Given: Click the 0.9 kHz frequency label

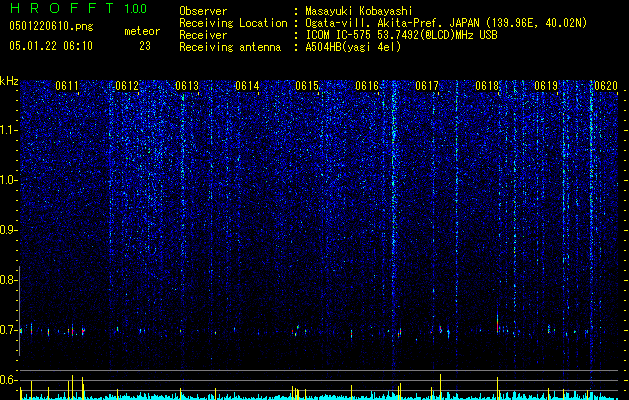Looking at the screenshot, I should 8,230.
